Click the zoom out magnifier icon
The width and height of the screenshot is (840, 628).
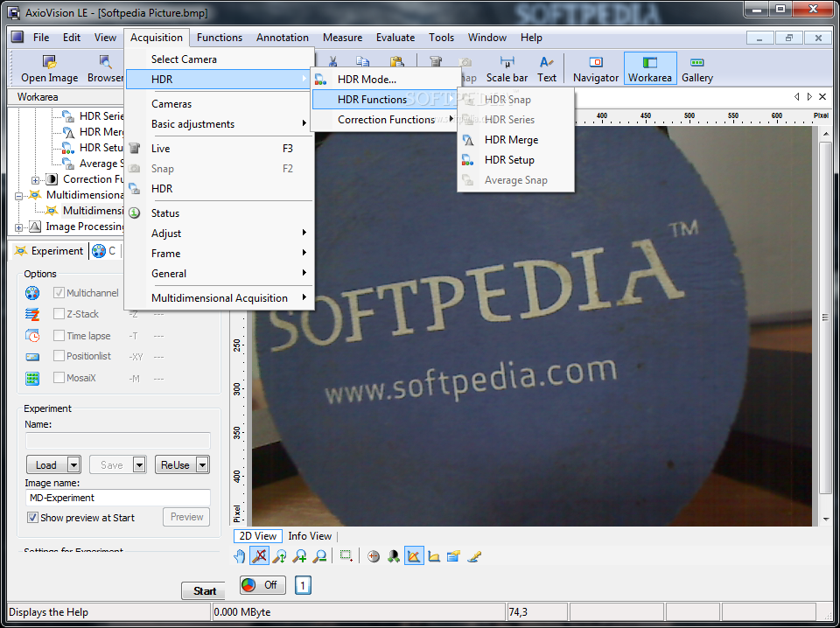pyautogui.click(x=320, y=556)
